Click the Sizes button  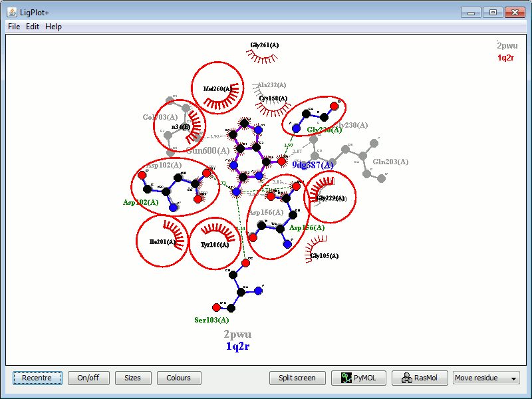coord(132,378)
